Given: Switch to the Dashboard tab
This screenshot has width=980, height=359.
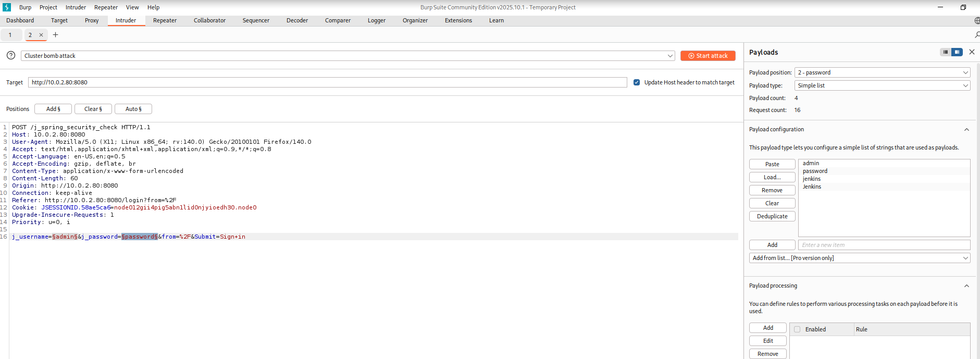Looking at the screenshot, I should click(20, 21).
